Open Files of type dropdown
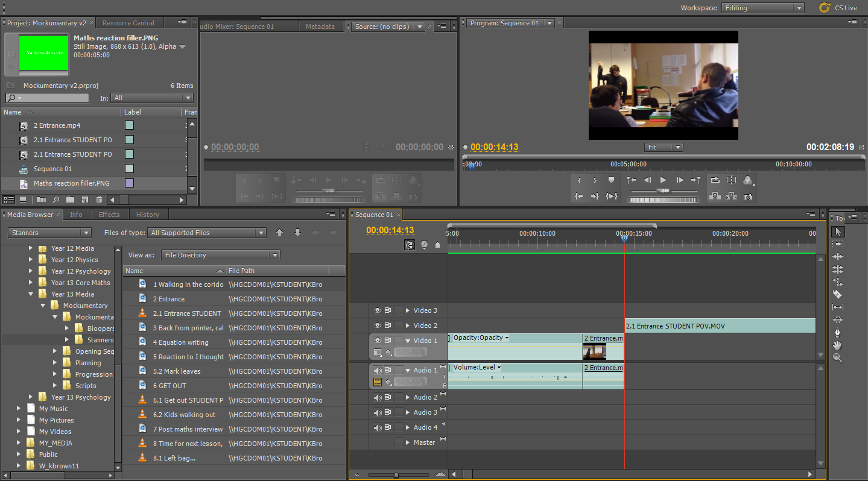Screen dimensions: 868x481 (207, 233)
